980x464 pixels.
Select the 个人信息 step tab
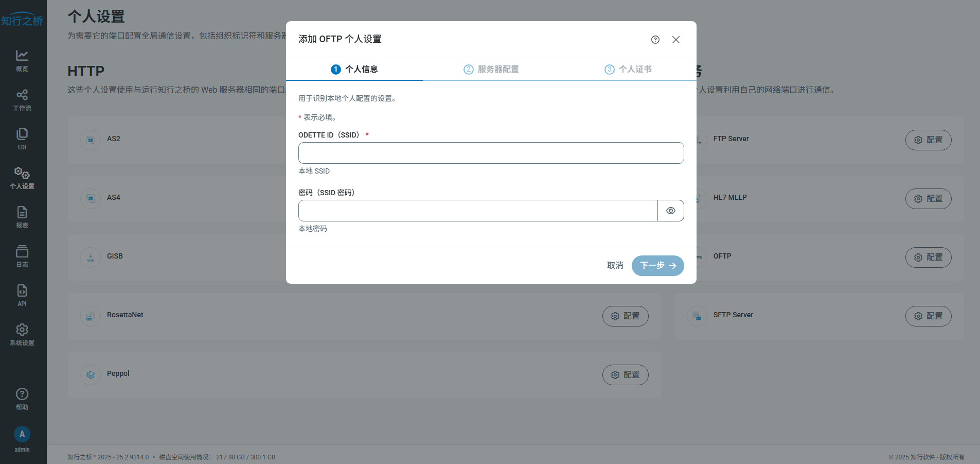[354, 69]
